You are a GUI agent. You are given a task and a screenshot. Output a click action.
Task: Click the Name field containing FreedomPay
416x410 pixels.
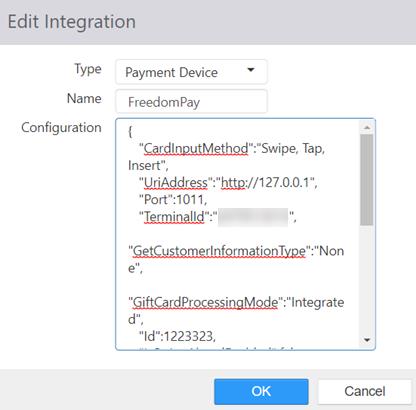click(x=191, y=101)
